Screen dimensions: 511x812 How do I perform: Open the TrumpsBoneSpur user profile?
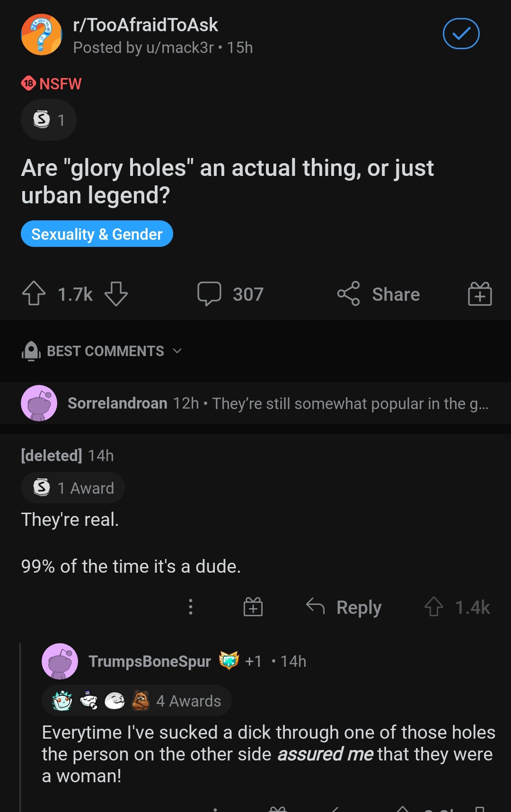point(150,661)
